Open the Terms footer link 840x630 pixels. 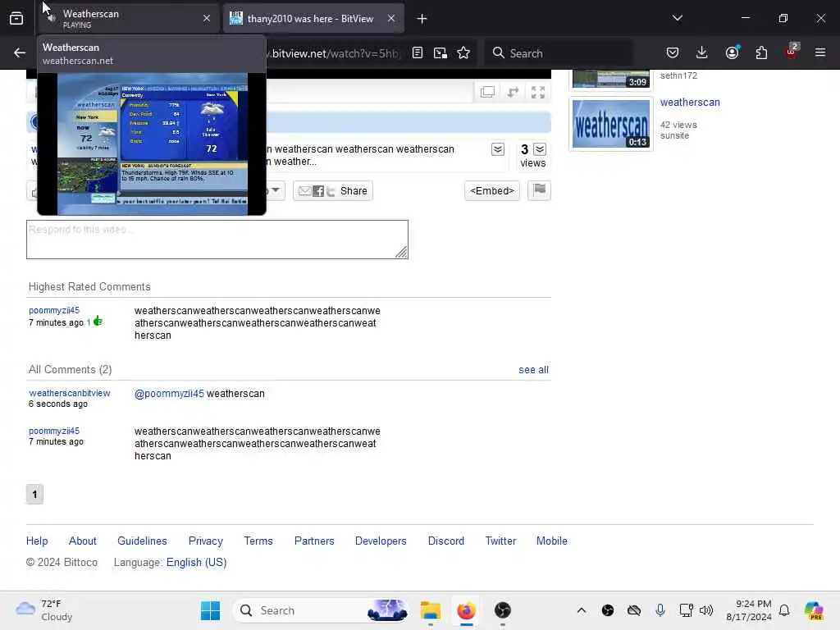[258, 541]
